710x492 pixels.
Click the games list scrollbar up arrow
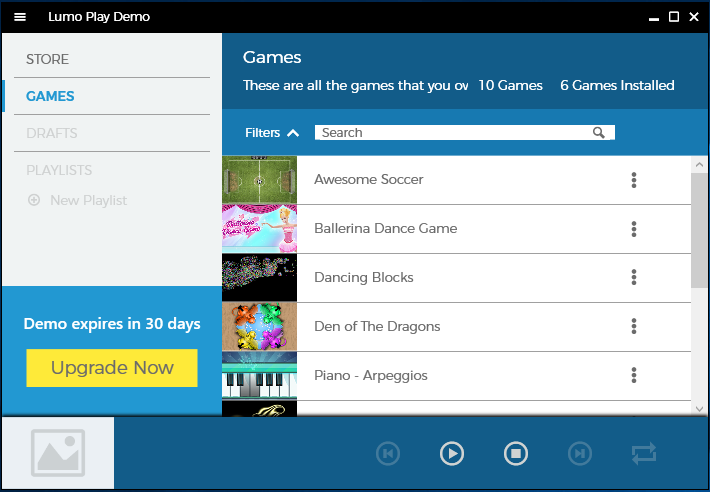click(699, 165)
